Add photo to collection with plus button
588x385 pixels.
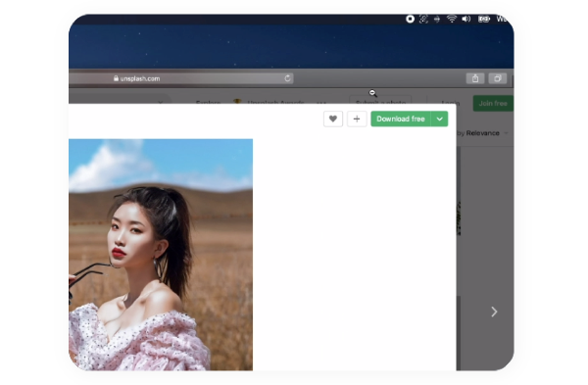point(357,119)
